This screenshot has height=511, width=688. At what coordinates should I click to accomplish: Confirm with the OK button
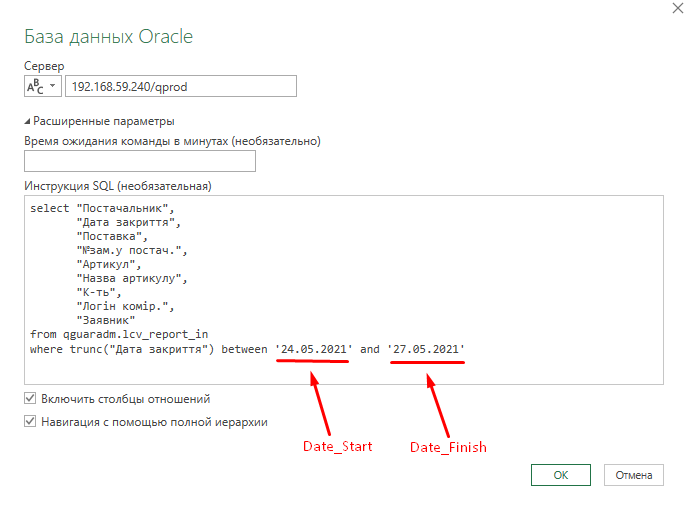pyautogui.click(x=561, y=475)
